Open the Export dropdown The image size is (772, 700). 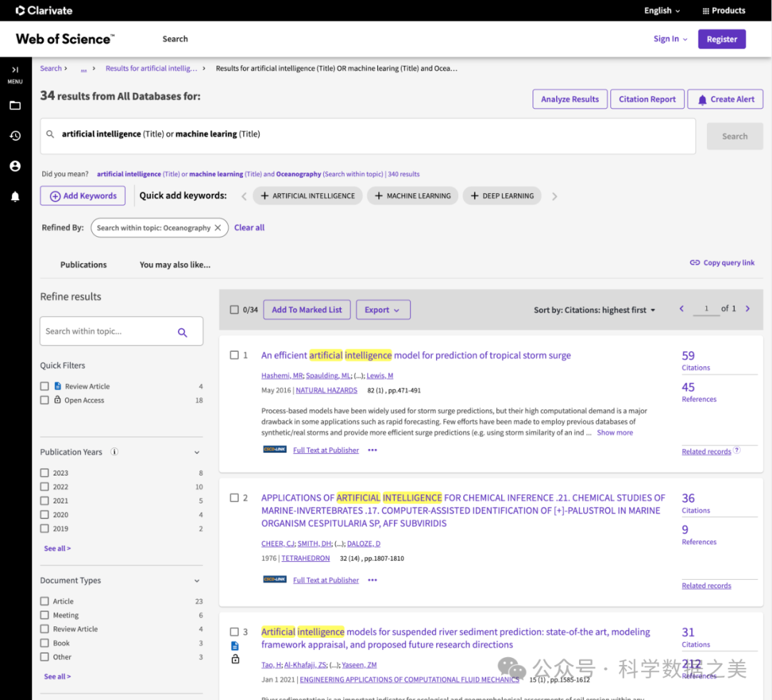point(382,310)
